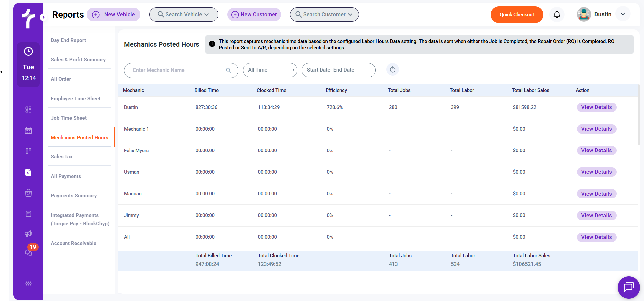644x301 pixels.
Task: Click the megaphone marketing icon
Action: (x=28, y=234)
